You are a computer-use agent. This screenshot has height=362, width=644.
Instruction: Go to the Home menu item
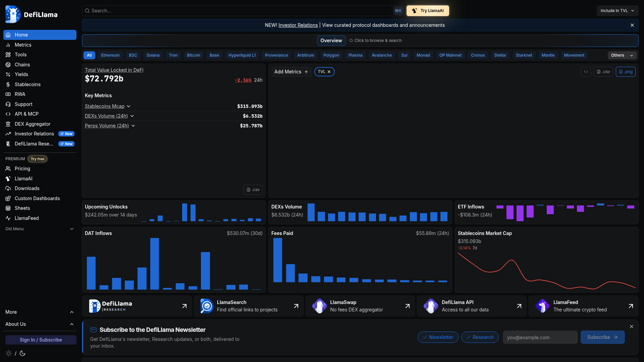(40, 35)
